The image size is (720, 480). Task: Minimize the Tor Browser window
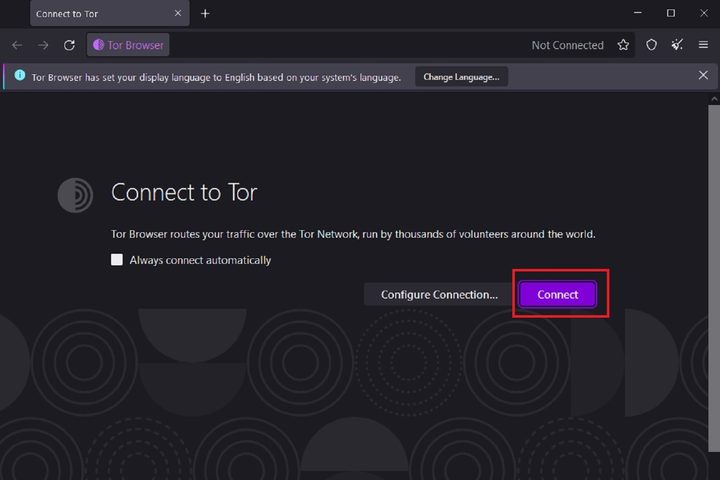(x=638, y=13)
